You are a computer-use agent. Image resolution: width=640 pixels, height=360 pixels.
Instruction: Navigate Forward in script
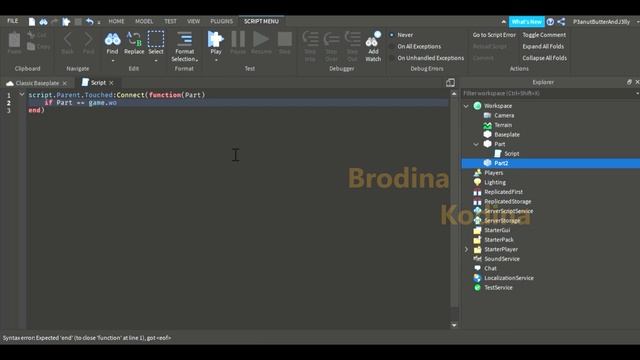pos(88,39)
